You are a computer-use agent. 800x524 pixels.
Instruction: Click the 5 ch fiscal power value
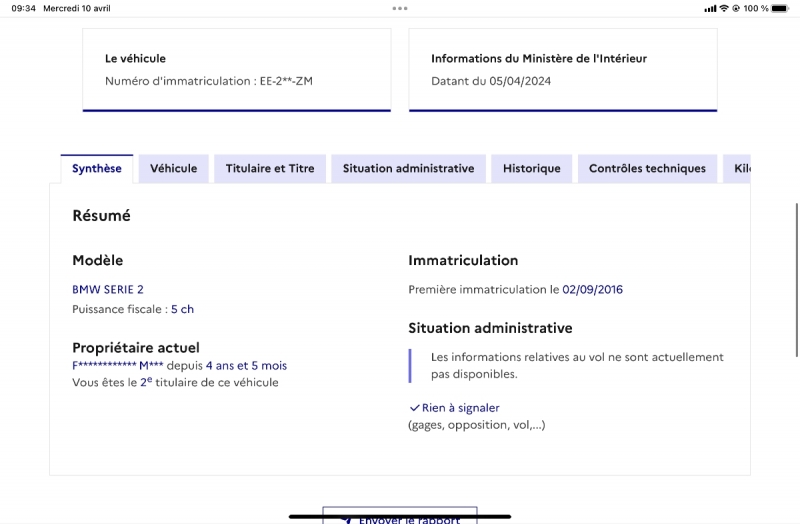(182, 309)
